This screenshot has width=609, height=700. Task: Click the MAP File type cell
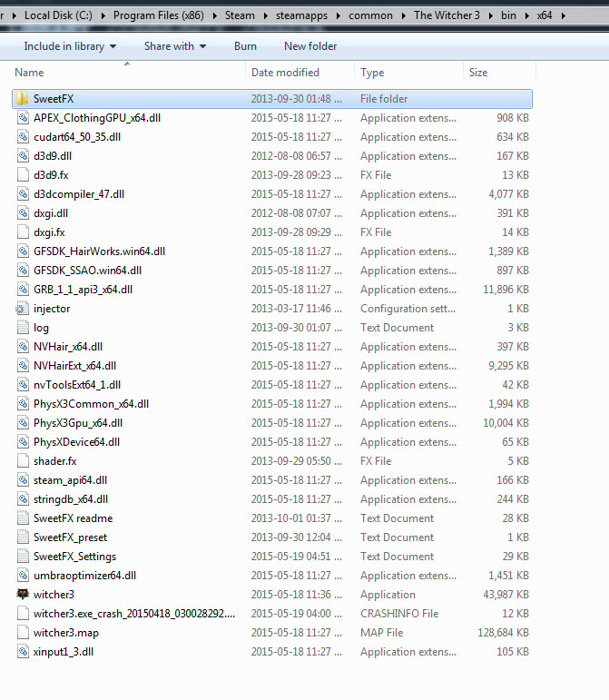tap(381, 633)
